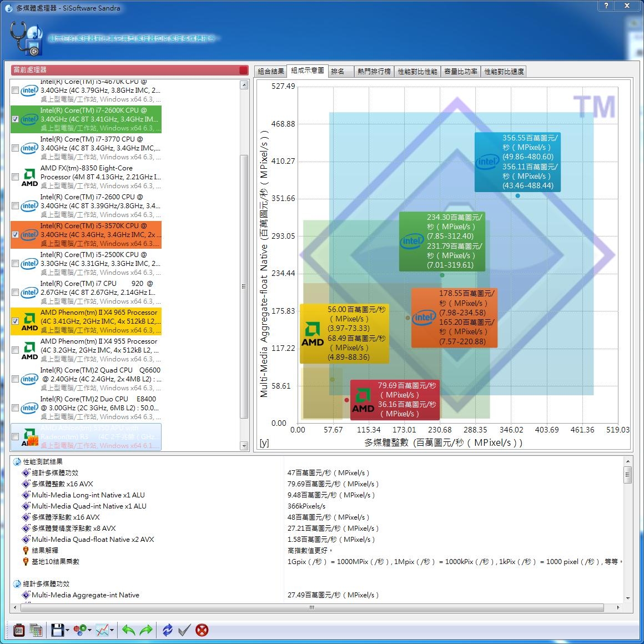Enable the Core i5-2500K checkbox
Viewport: 644px width, 644px height.
click(x=15, y=263)
